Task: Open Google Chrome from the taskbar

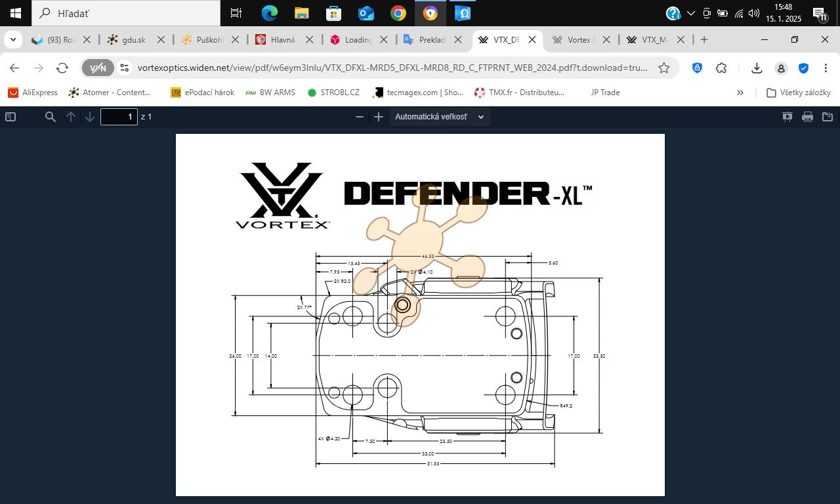Action: [398, 13]
